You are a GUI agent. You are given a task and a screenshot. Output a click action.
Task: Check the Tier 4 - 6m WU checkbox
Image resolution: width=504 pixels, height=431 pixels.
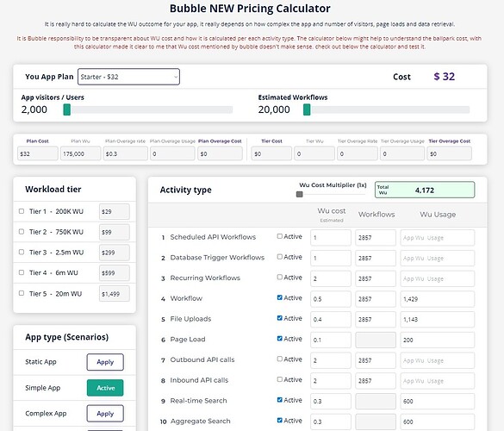22,272
